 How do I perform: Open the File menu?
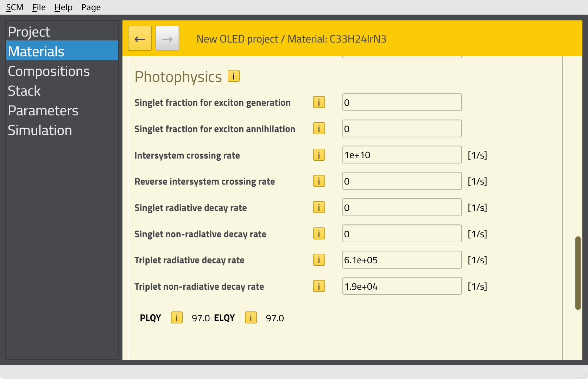pyautogui.click(x=39, y=7)
